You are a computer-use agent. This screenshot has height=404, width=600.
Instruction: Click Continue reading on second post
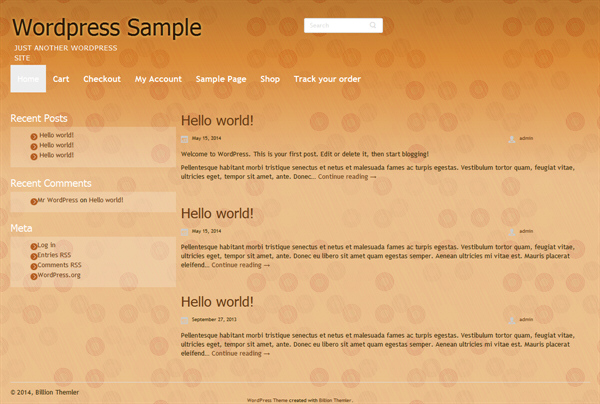tap(241, 265)
